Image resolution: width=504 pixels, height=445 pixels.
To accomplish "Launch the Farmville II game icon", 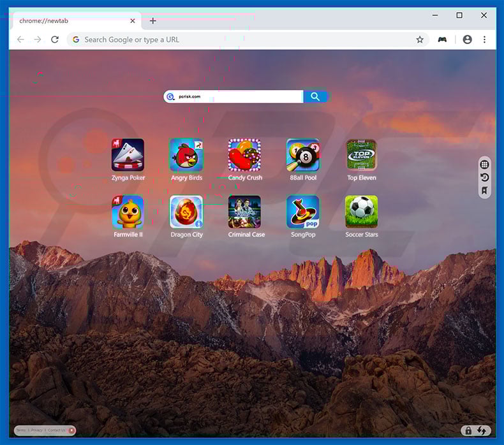I will pos(128,212).
